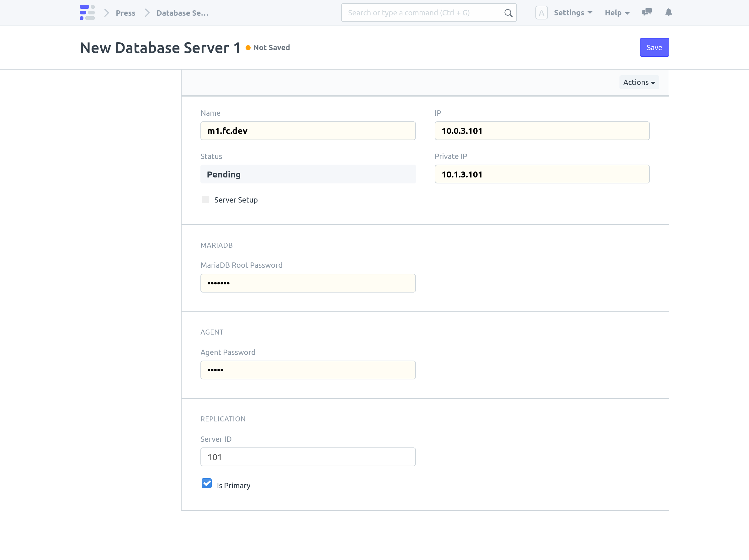Viewport: 749px width, 560px height.
Task: Click the user avatar icon
Action: pyautogui.click(x=541, y=13)
